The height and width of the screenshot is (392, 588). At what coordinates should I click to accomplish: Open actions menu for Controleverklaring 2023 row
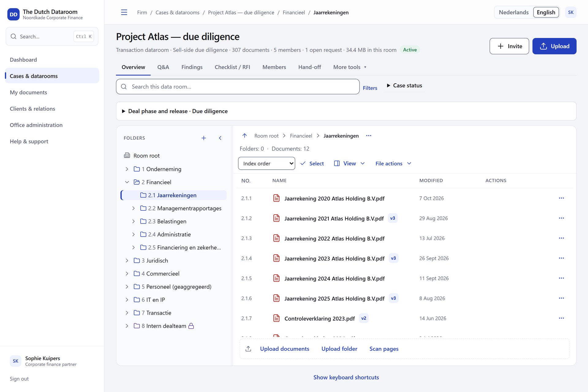tap(561, 318)
